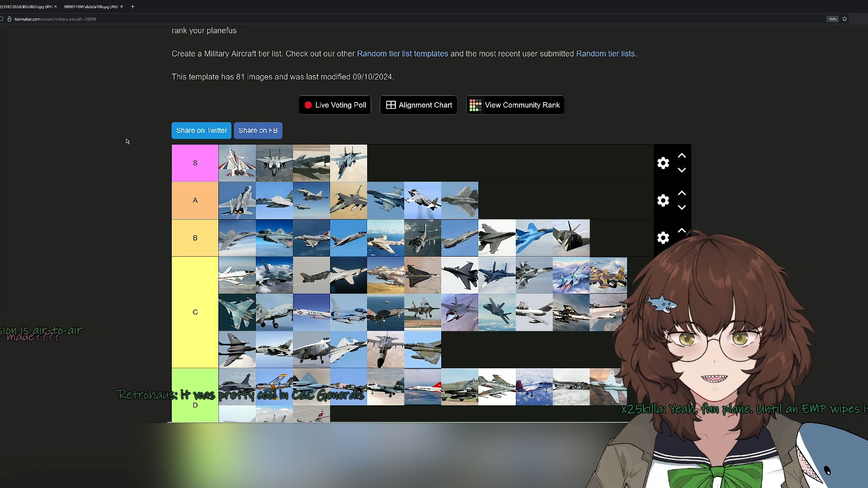Screen dimensions: 868x488
Task: Open a new browser tab with plus
Action: pyautogui.click(x=132, y=7)
